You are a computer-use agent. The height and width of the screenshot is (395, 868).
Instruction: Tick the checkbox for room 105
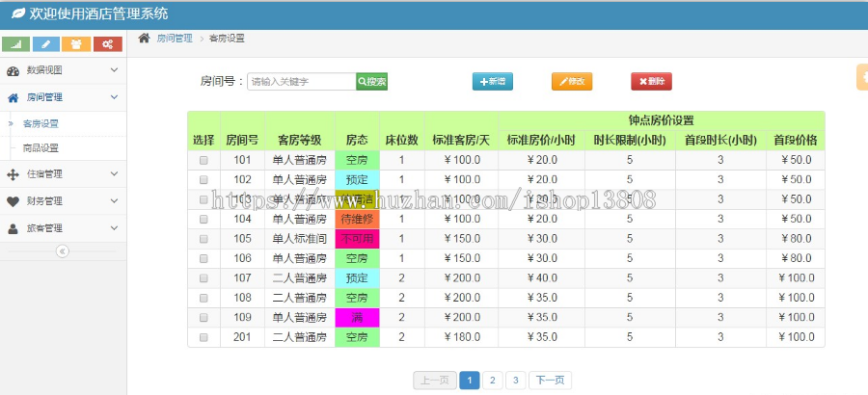pyautogui.click(x=203, y=239)
